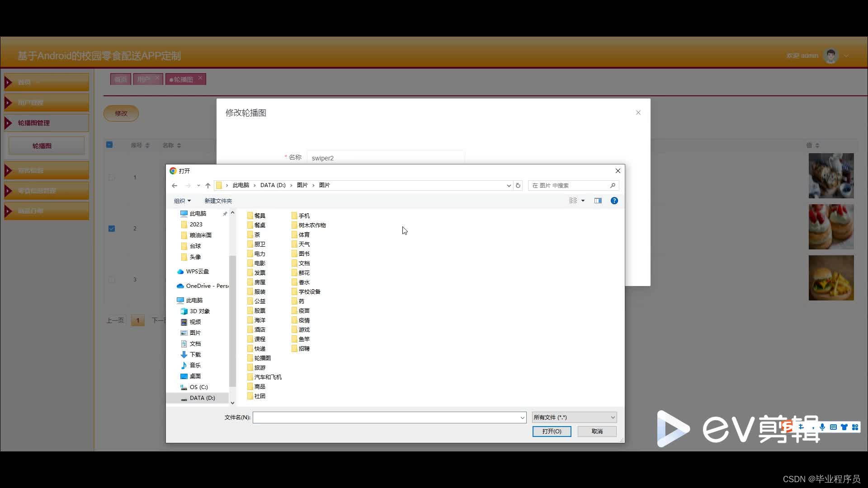Open the 轮播图 folder

(262, 358)
